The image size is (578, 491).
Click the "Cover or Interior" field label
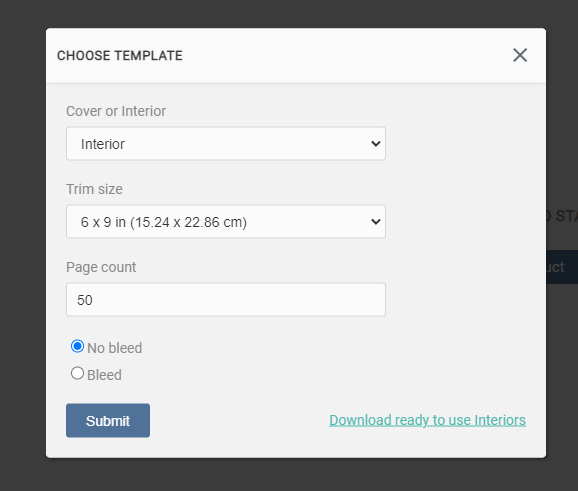[116, 111]
